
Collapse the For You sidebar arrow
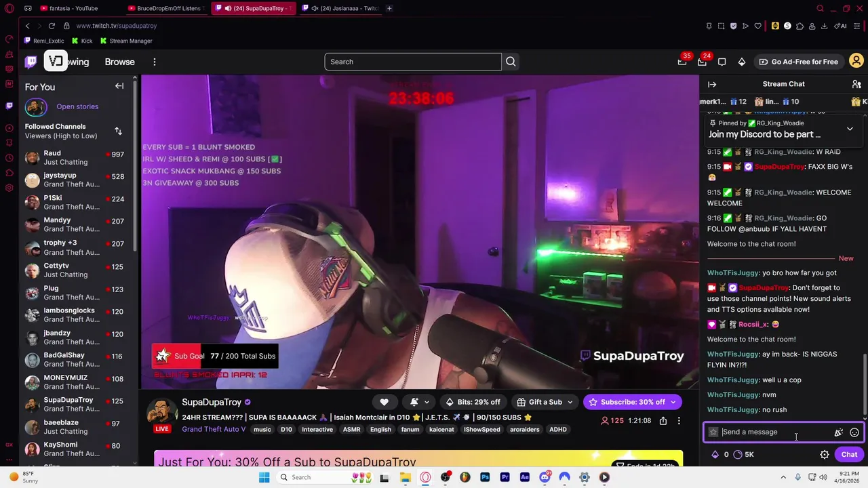(119, 86)
